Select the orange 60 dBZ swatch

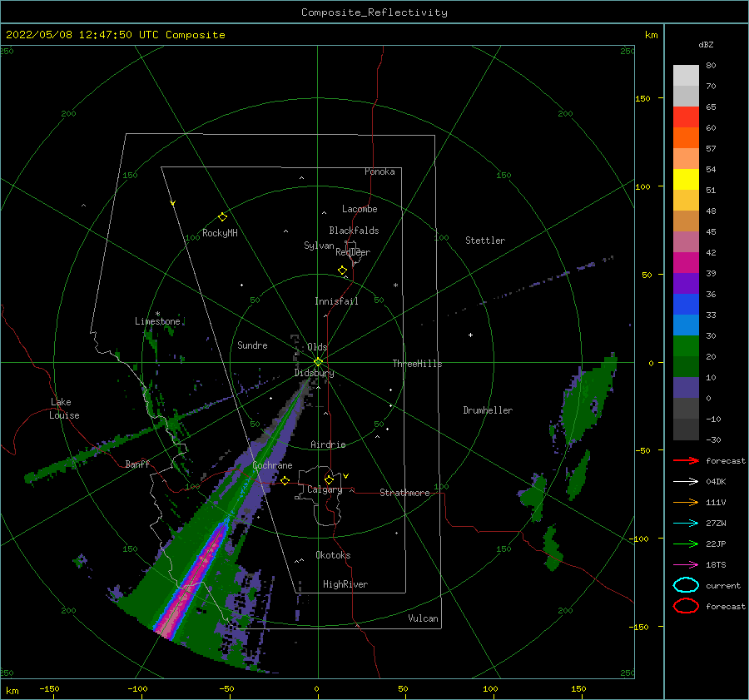(686, 138)
